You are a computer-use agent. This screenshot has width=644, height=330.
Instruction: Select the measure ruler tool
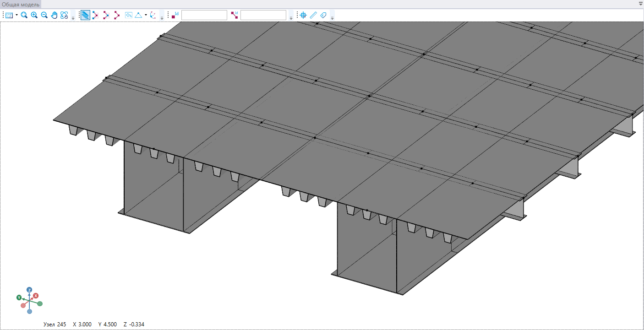pyautogui.click(x=313, y=15)
